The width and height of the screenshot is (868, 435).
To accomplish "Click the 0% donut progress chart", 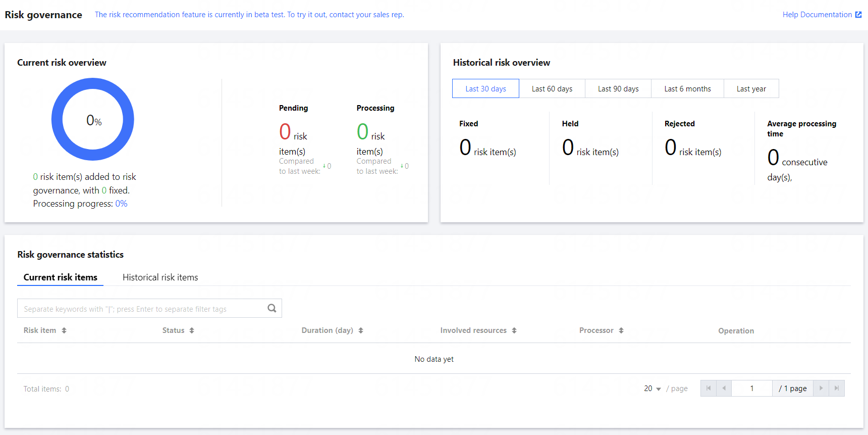I will point(93,119).
